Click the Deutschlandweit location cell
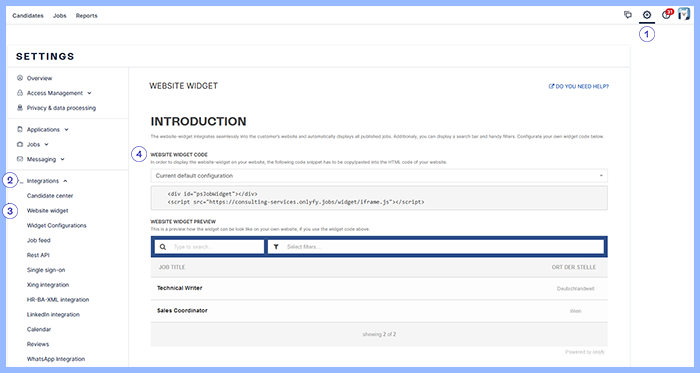 [x=575, y=289]
